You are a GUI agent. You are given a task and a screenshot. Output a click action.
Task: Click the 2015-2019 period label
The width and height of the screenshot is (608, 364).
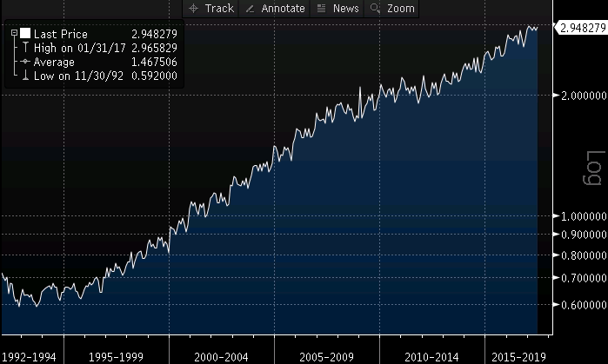tap(518, 357)
